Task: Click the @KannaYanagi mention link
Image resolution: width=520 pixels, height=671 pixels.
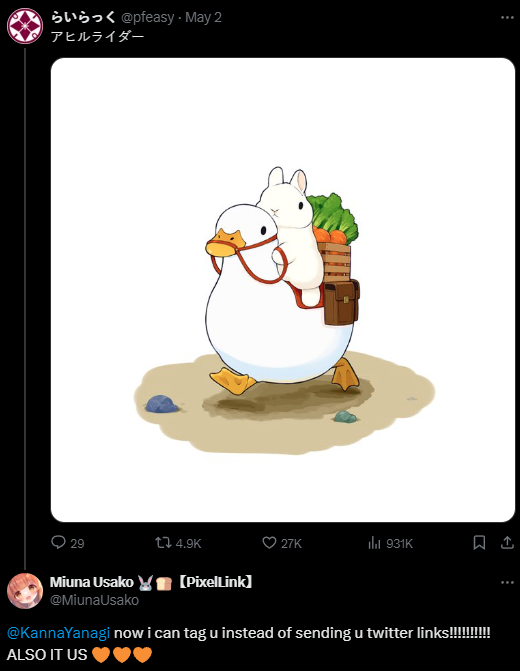Action: 59,632
